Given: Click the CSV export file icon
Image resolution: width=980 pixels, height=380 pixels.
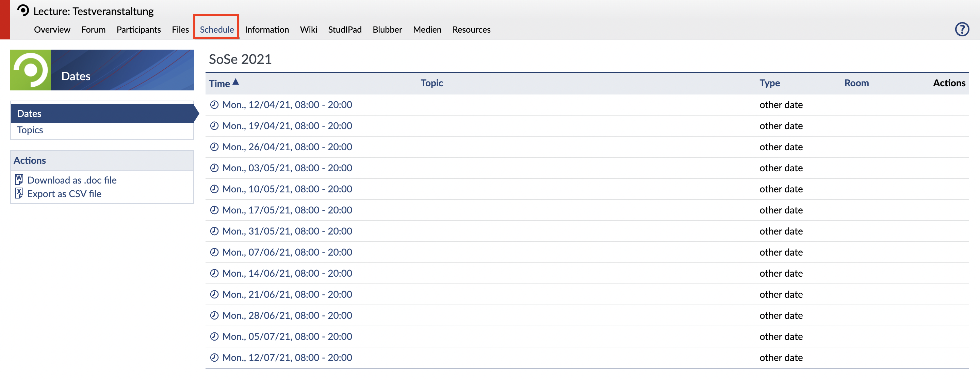Looking at the screenshot, I should click(19, 193).
